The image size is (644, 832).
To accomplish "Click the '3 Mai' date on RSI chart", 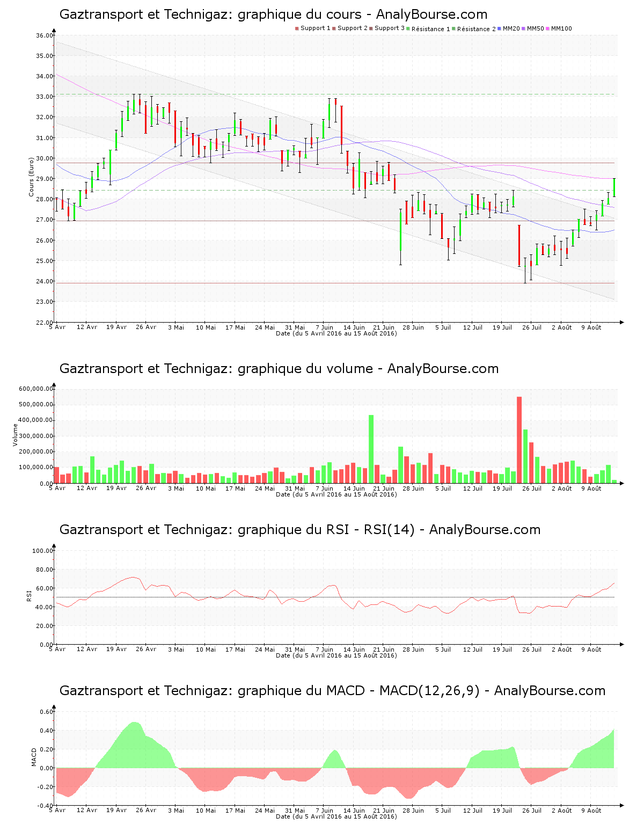I will coord(176,649).
